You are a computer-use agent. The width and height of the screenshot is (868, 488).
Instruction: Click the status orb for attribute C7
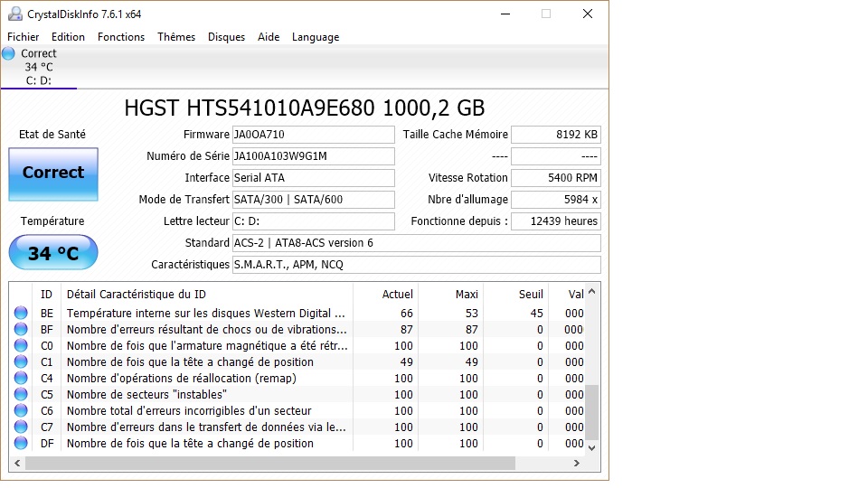point(21,427)
